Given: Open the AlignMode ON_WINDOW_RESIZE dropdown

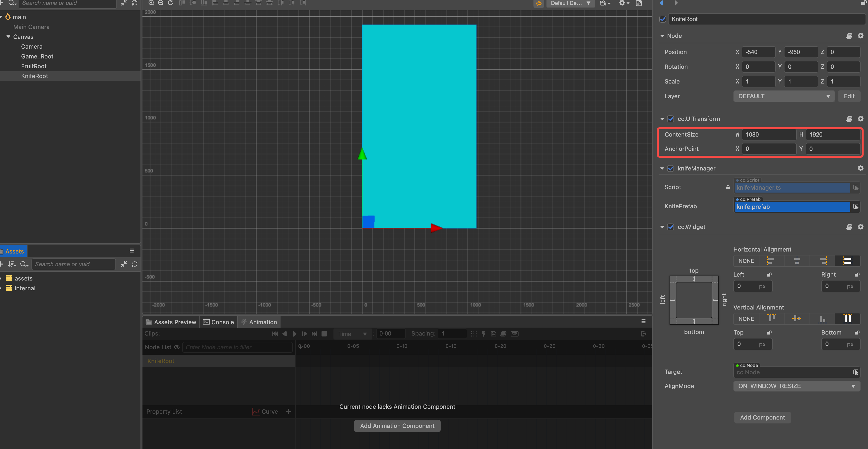Looking at the screenshot, I should pos(796,386).
